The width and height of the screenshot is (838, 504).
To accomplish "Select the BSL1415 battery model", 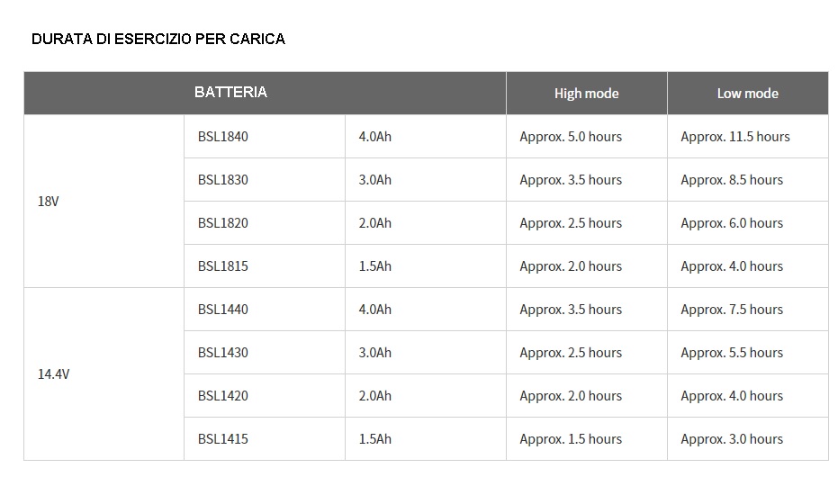I will coord(223,439).
